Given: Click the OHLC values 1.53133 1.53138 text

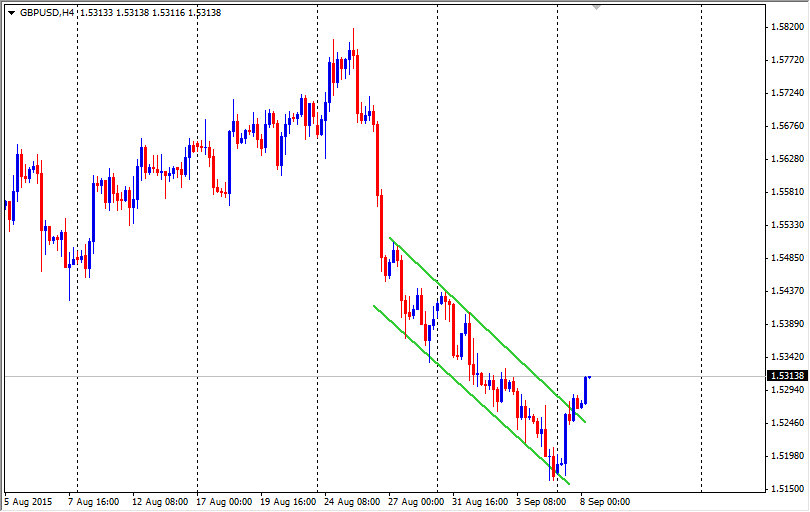Looking at the screenshot, I should (x=115, y=12).
